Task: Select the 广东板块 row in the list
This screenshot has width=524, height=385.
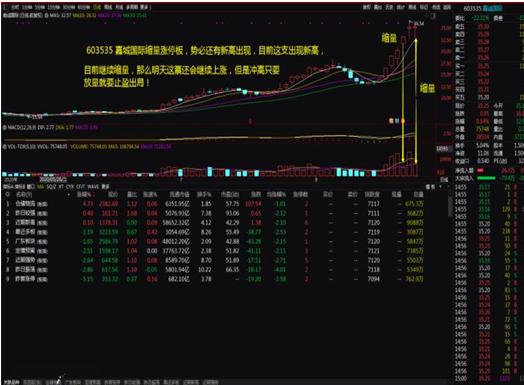Action: pyautogui.click(x=214, y=241)
